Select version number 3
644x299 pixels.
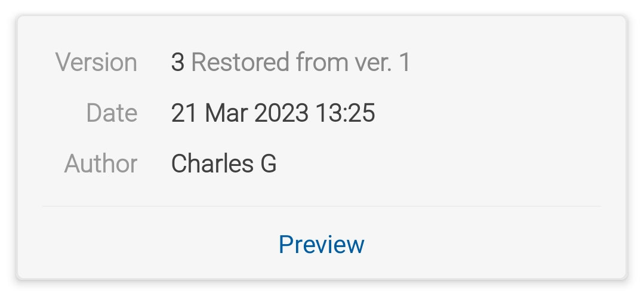177,62
